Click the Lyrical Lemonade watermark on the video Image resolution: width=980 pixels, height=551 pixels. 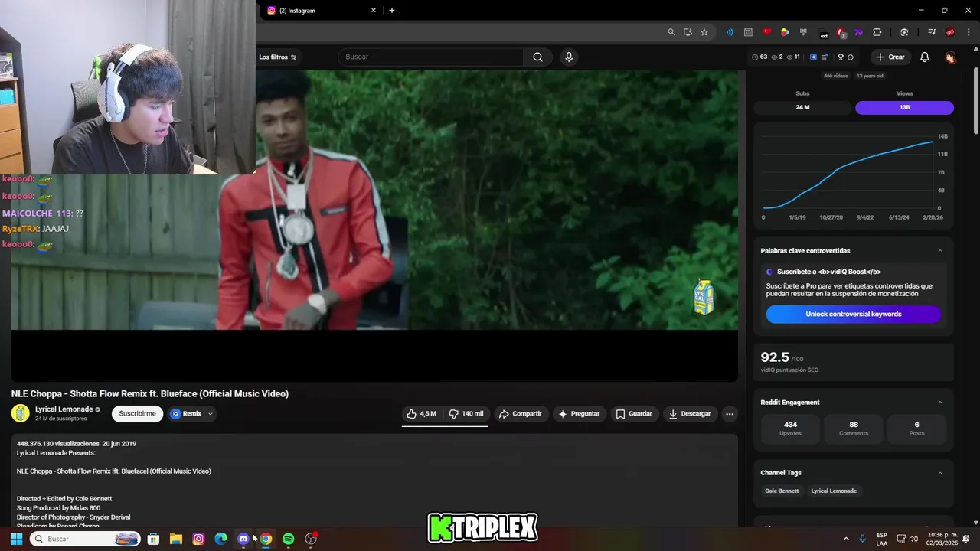(704, 297)
